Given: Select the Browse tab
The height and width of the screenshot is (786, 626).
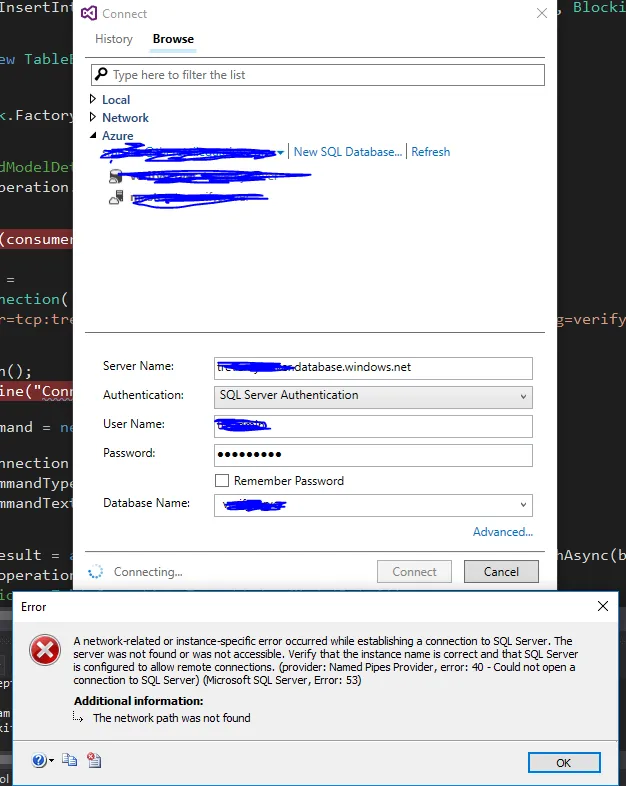Looking at the screenshot, I should (173, 39).
